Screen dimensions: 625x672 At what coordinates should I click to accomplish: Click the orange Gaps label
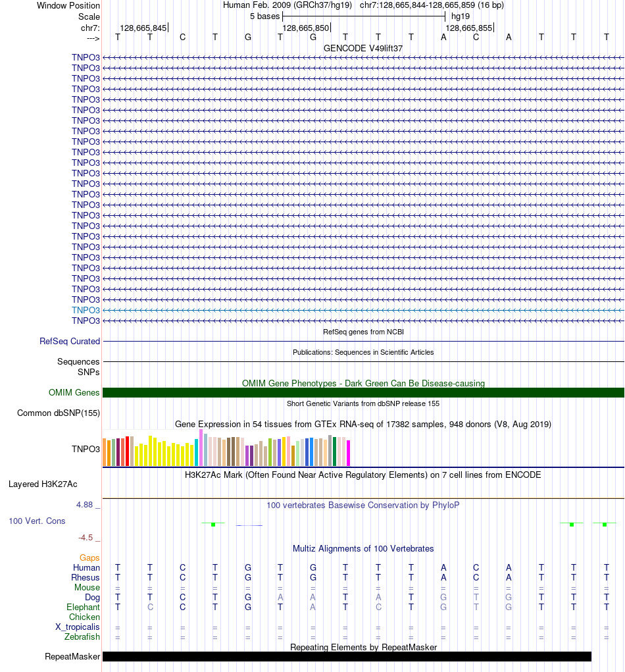[x=89, y=557]
